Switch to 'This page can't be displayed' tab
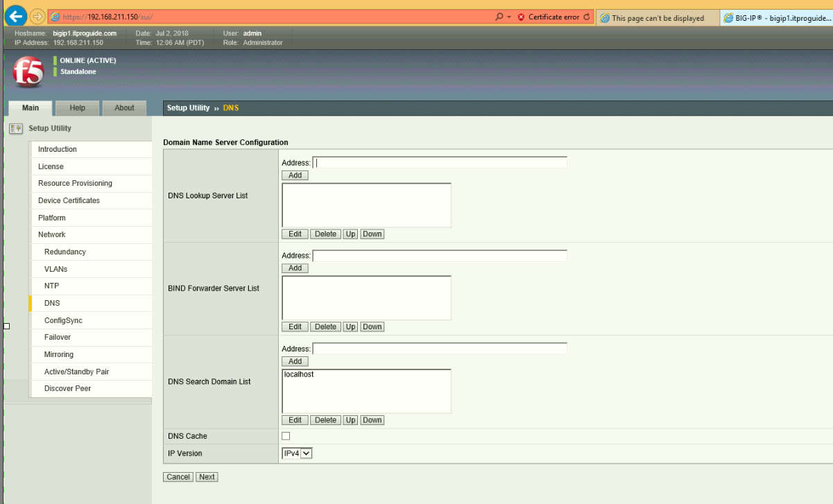The height and width of the screenshot is (504, 833). [x=657, y=18]
